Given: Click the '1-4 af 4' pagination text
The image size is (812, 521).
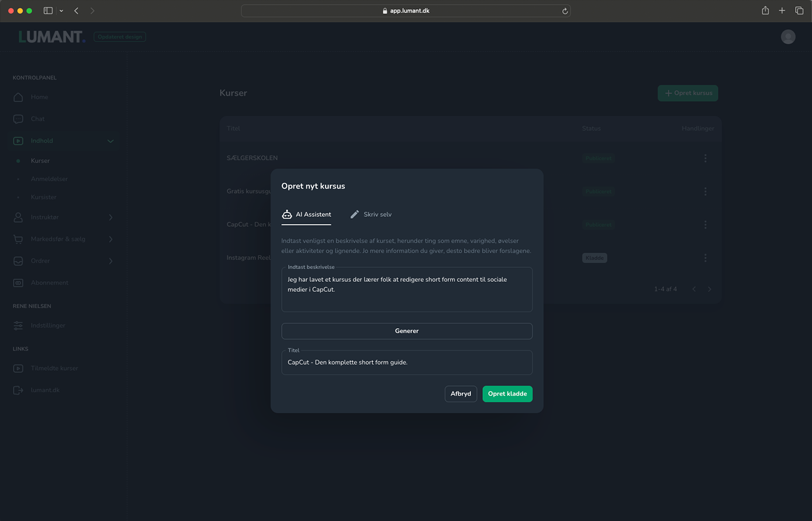Looking at the screenshot, I should click(665, 289).
